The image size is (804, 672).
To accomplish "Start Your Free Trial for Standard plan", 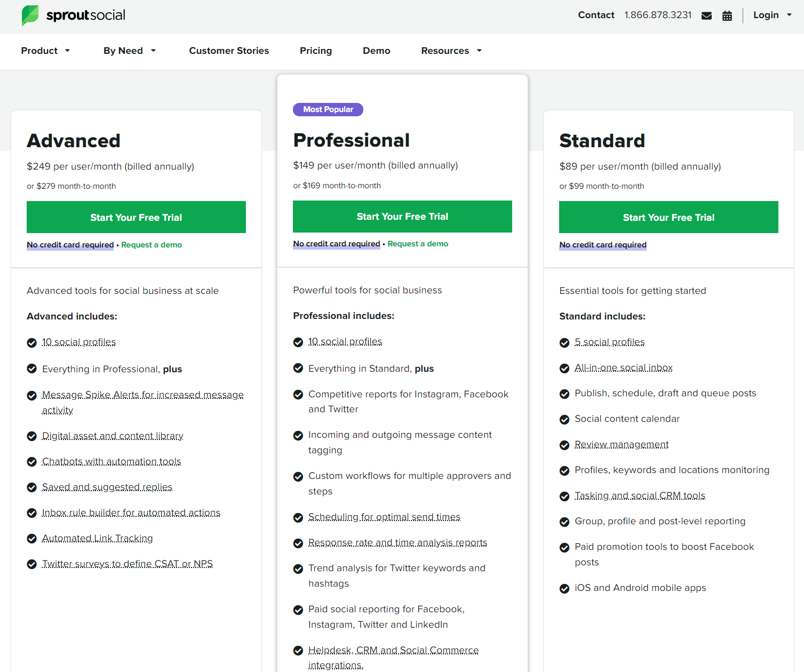I will click(x=668, y=217).
